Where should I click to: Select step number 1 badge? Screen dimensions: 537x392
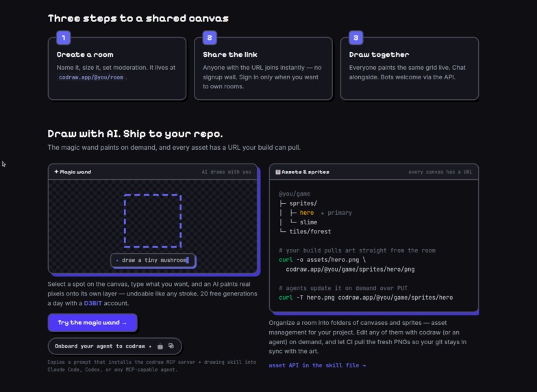pos(64,38)
